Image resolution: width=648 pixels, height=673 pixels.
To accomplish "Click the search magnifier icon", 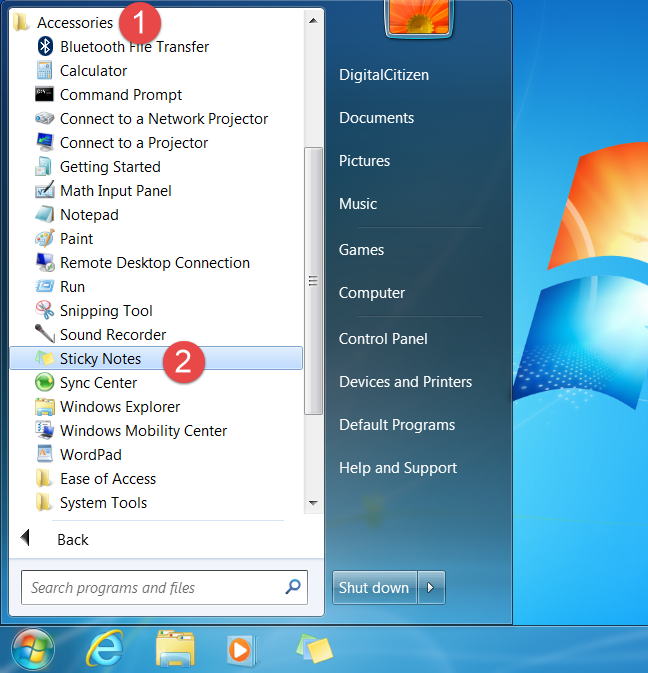I will pyautogui.click(x=293, y=586).
